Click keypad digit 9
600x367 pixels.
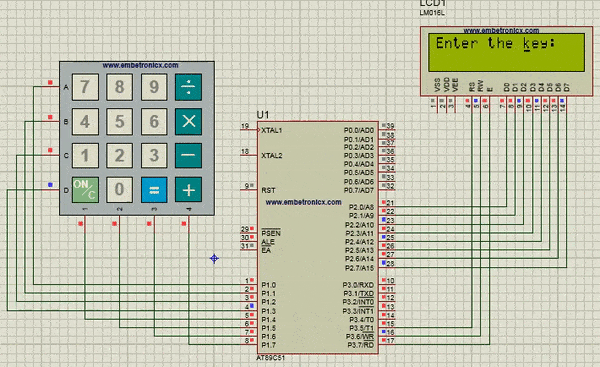[154, 87]
